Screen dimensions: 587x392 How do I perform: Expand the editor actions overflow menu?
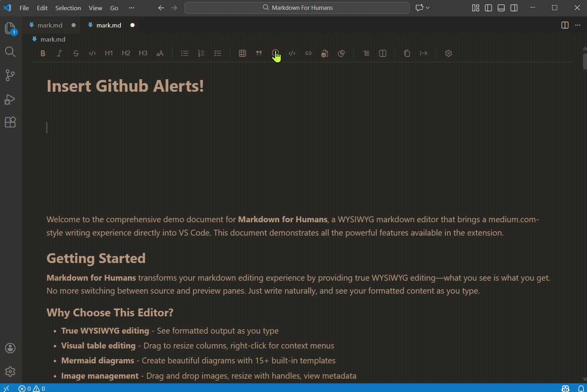pyautogui.click(x=578, y=25)
